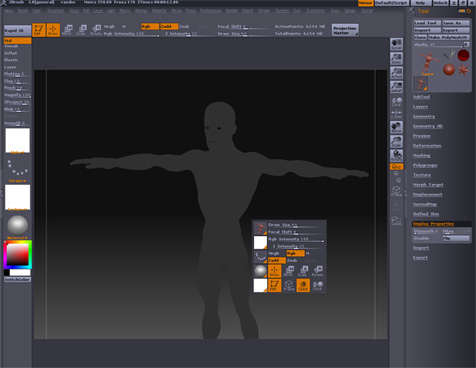Open the Projection Master button
This screenshot has height=368, width=476.
pos(345,30)
